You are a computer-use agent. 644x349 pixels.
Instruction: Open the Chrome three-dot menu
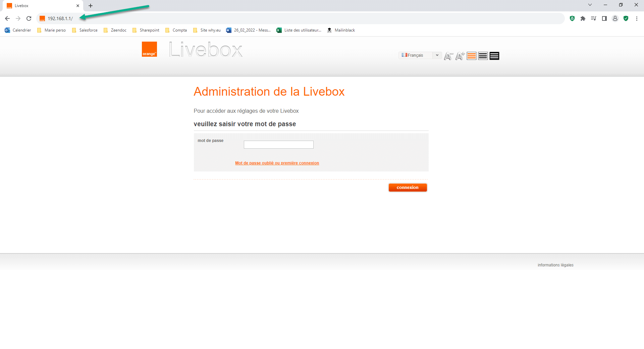[637, 18]
